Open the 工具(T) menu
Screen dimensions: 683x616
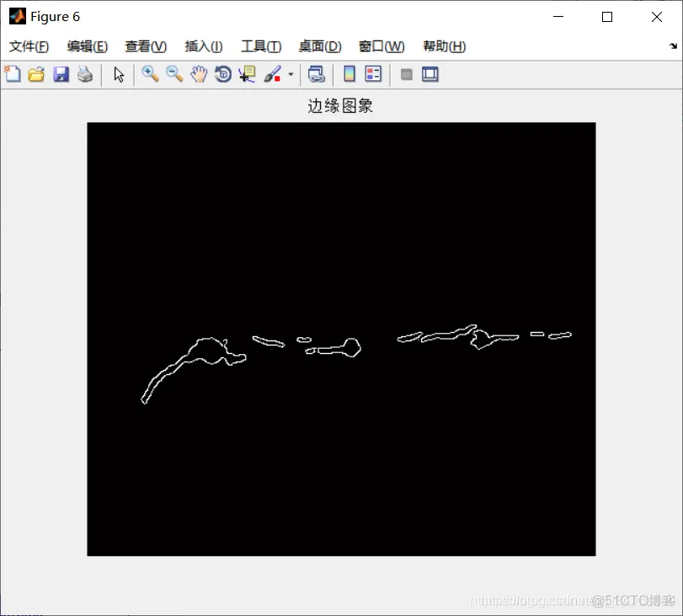click(259, 46)
